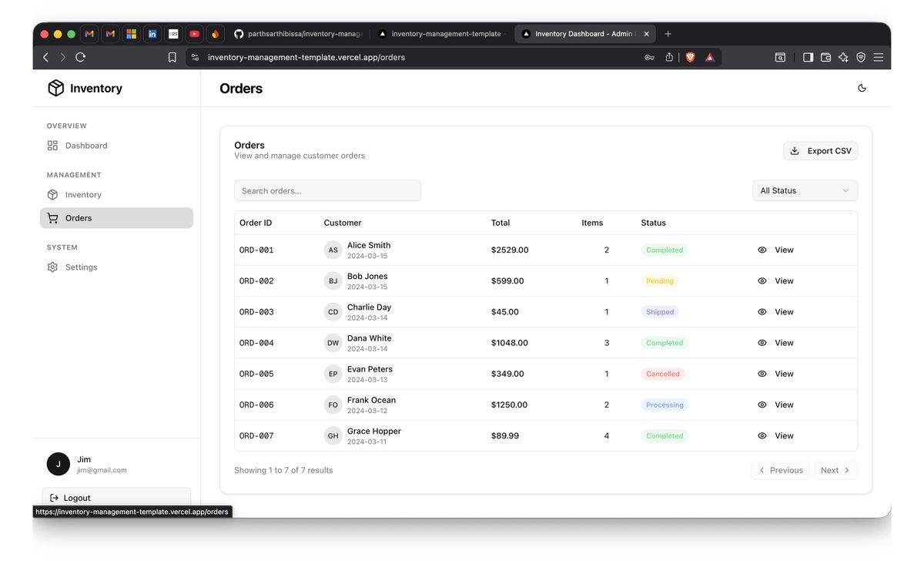
Task: Close the Inventory Dashboard tab
Action: tap(647, 34)
